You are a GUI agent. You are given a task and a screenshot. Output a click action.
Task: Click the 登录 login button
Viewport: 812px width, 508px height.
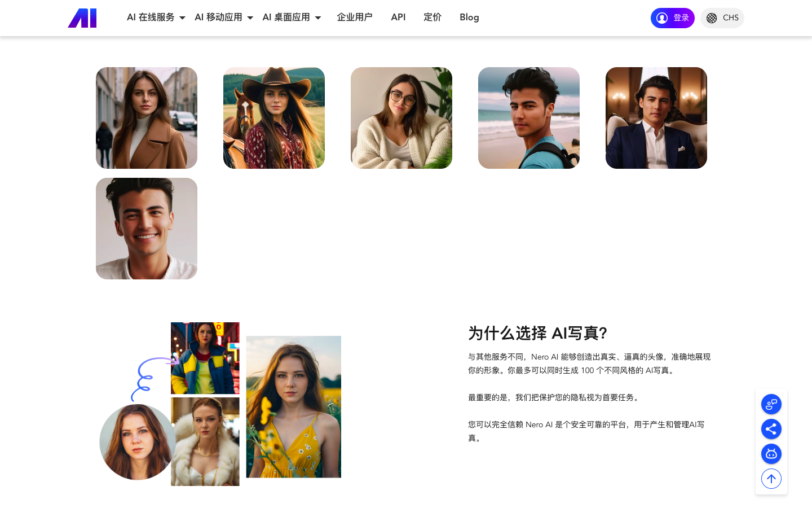[673, 18]
